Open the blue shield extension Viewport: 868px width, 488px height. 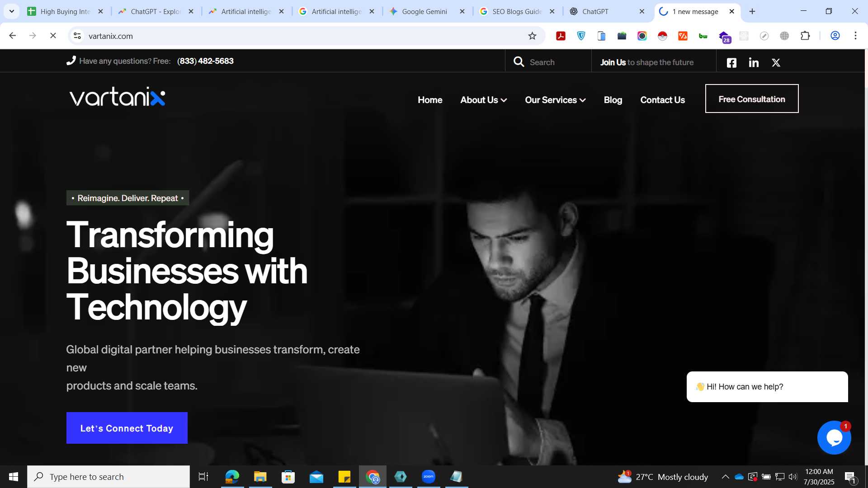tap(581, 36)
